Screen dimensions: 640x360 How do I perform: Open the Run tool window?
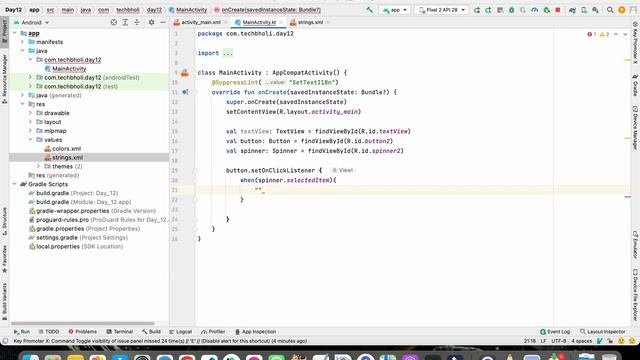point(21,332)
